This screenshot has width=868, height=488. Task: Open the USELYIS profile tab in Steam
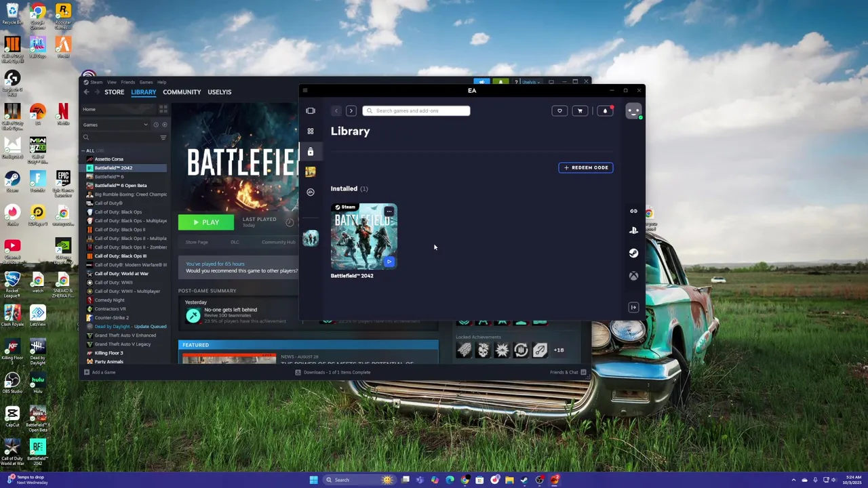(219, 92)
